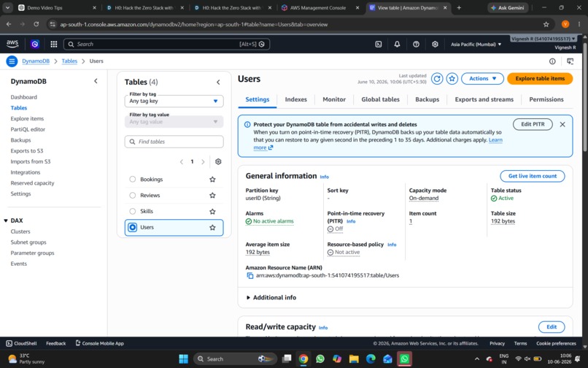This screenshot has width=588, height=368.
Task: Open the Filter by tag value dropdown
Action: (x=174, y=122)
